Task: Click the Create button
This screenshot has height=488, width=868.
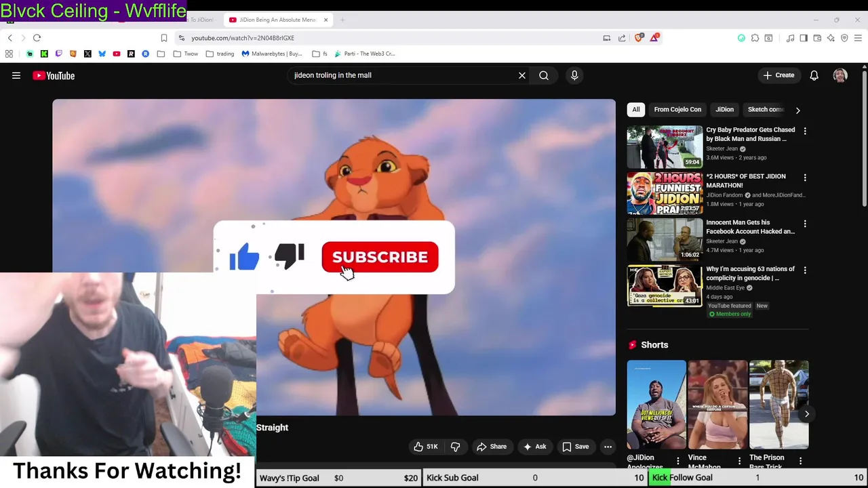Action: (778, 75)
